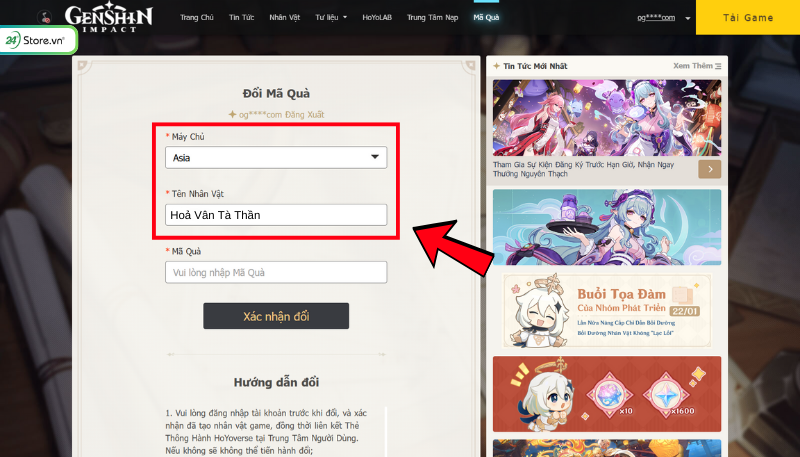Click the 24hStore.vn logo badge
The image size is (800, 457).
[x=38, y=40]
